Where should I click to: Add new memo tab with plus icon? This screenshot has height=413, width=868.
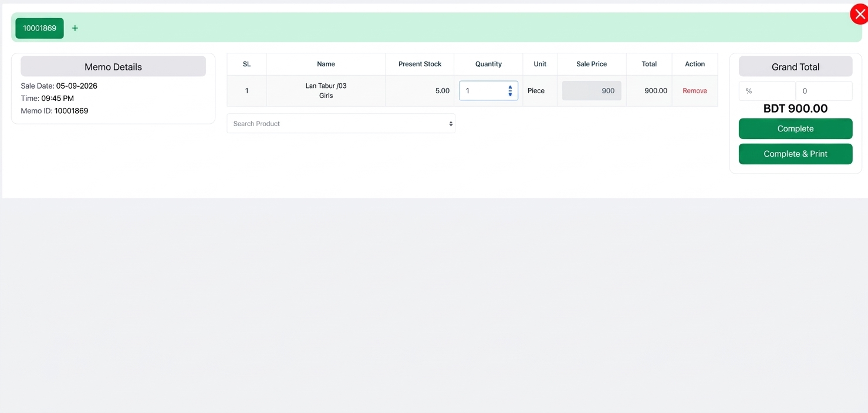75,28
